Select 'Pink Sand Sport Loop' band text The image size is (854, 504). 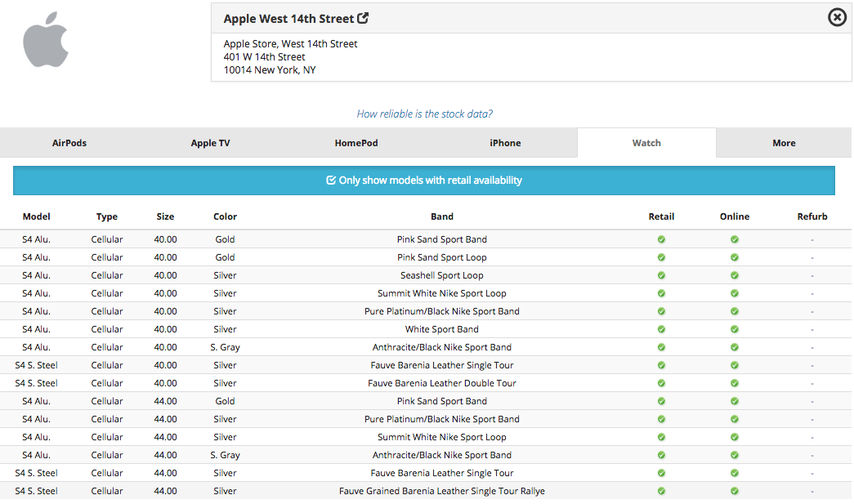(x=441, y=257)
